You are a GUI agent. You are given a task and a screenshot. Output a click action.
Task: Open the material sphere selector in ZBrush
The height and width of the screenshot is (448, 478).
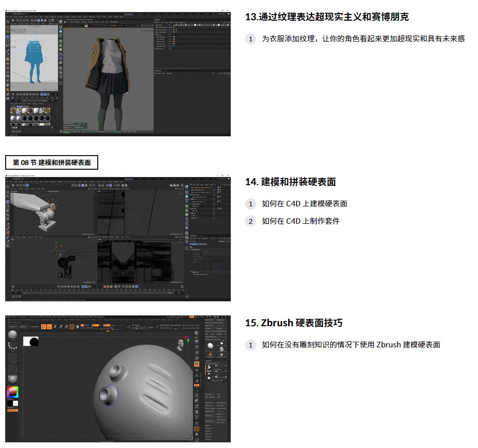[13, 380]
